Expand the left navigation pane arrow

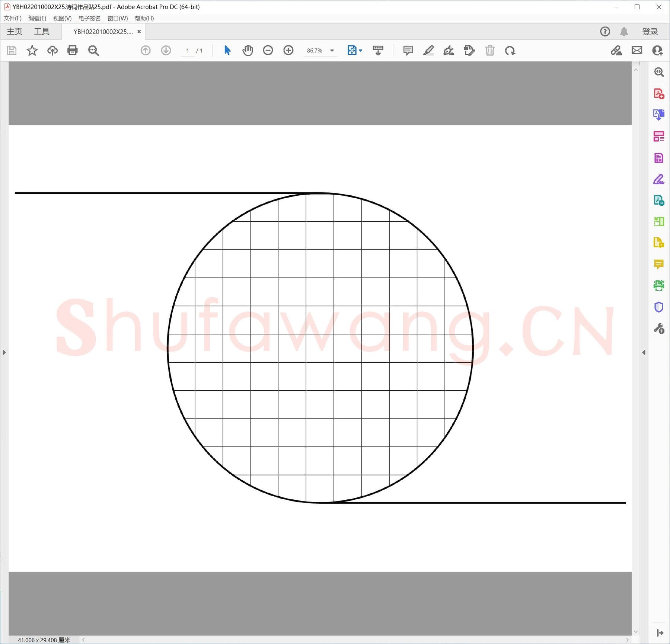pos(4,352)
